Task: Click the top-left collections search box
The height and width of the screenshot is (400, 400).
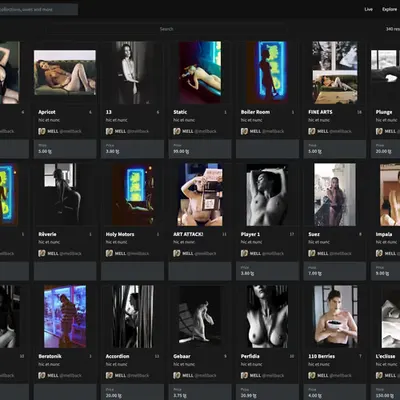Action: pyautogui.click(x=38, y=9)
